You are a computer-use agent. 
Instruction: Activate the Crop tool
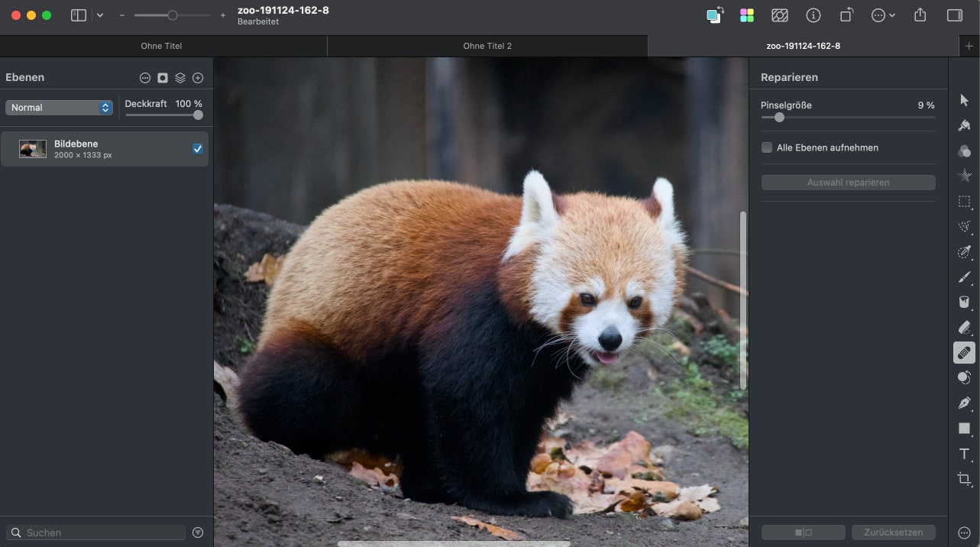964,479
